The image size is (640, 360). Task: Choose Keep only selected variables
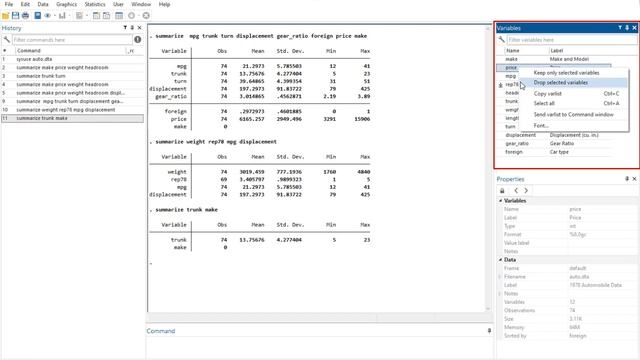[x=573, y=73]
